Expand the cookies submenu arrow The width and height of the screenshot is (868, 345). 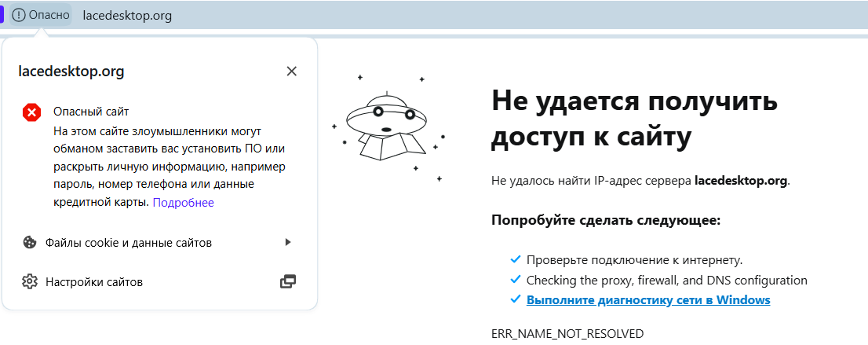click(x=288, y=242)
